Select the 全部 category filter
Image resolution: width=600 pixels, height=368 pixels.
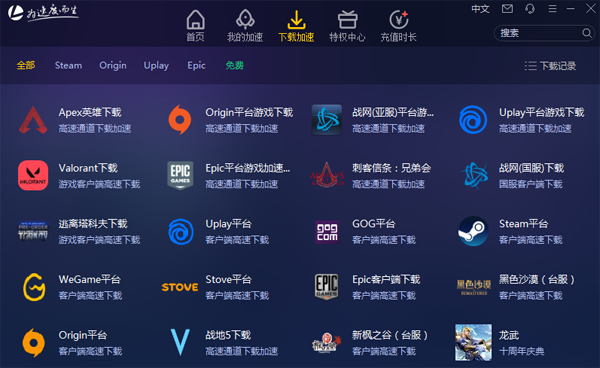pos(26,65)
